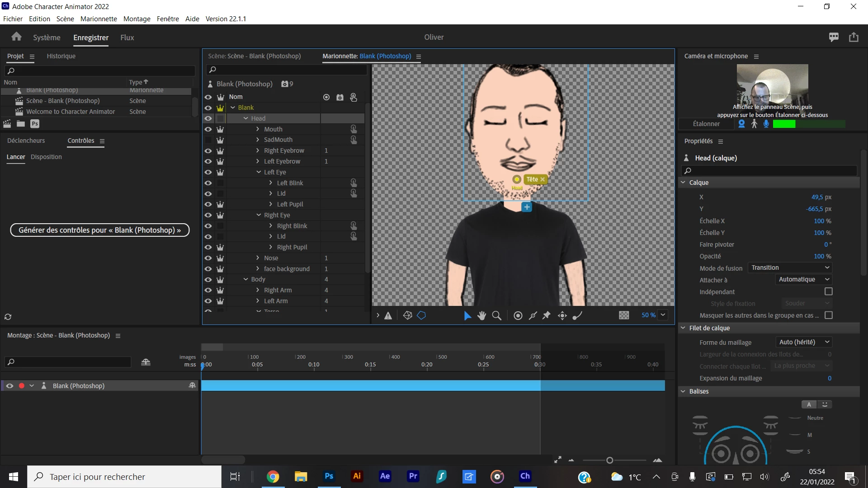This screenshot has width=868, height=488.
Task: Select the Hand tool in puppet toolbar
Action: tap(481, 316)
